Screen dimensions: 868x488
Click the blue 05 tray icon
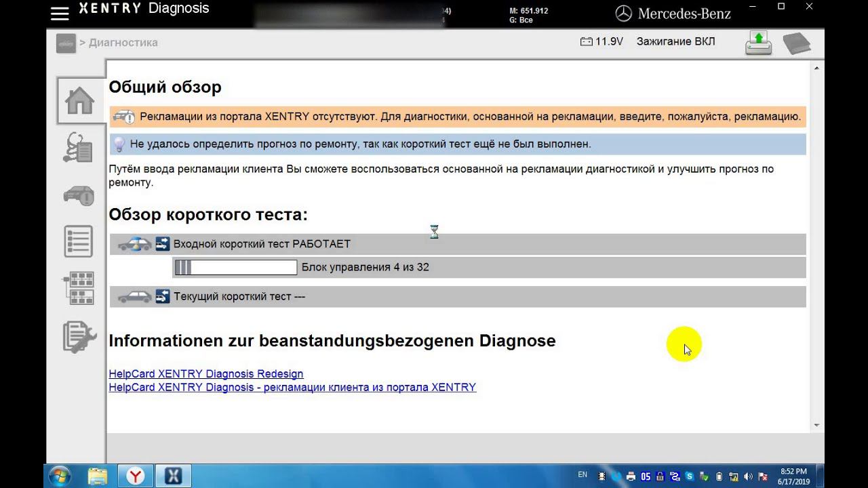coord(646,476)
